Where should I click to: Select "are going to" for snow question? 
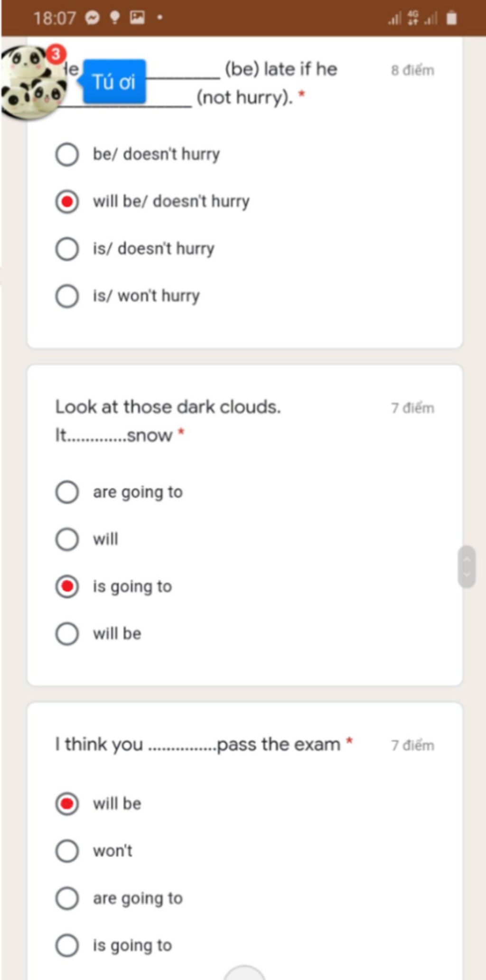67,492
